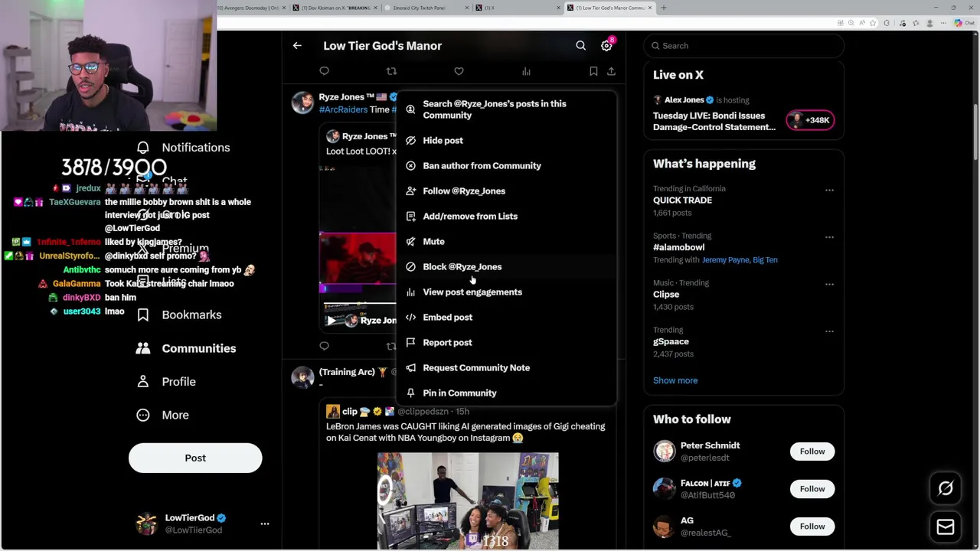980x551 pixels.
Task: Open the Messages envelope icon
Action: point(946,527)
